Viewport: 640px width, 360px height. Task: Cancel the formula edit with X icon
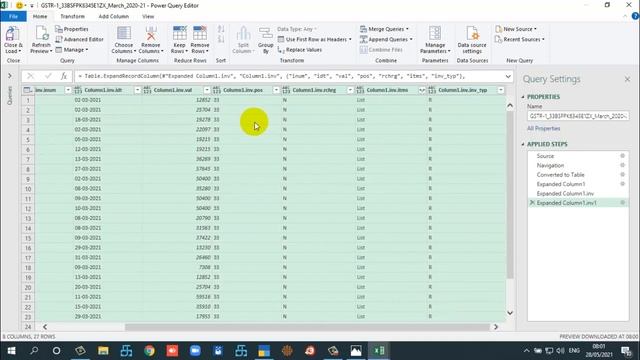(30, 76)
